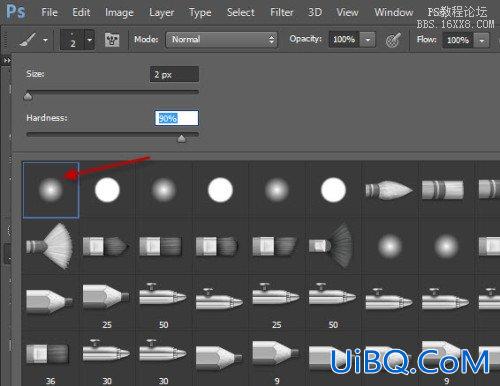Screen dimensions: 500x386
Task: Select the round point bristle brush preset
Action: [x=389, y=190]
